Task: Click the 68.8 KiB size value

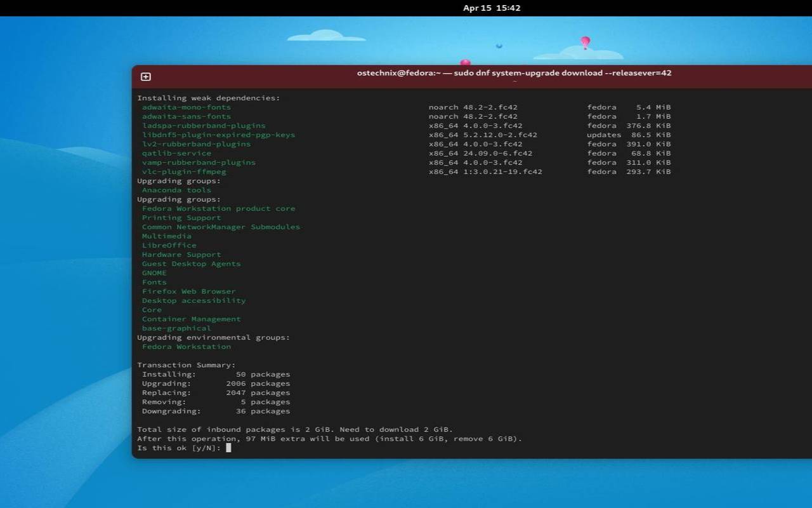Action: click(x=651, y=153)
